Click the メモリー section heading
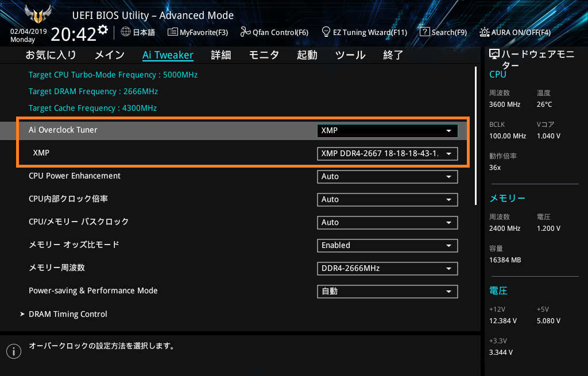Image resolution: width=588 pixels, height=376 pixels. click(x=508, y=198)
